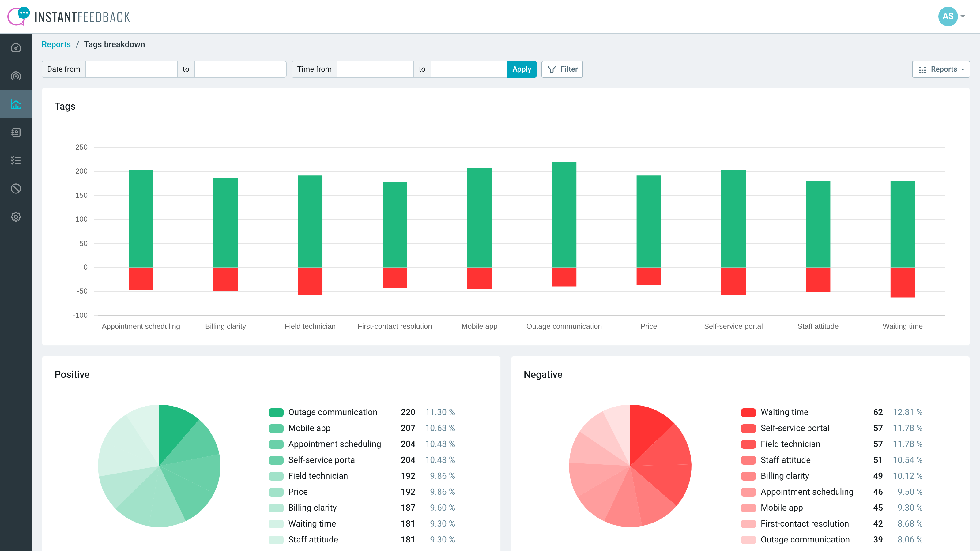This screenshot has width=980, height=551.
Task: Click 'Price' in Positive legend
Action: tap(298, 492)
